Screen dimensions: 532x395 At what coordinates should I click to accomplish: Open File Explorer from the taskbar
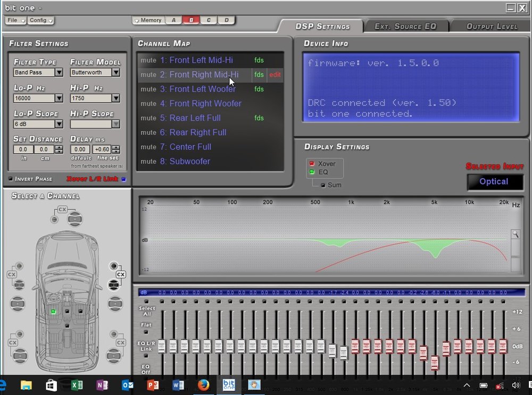[26, 385]
